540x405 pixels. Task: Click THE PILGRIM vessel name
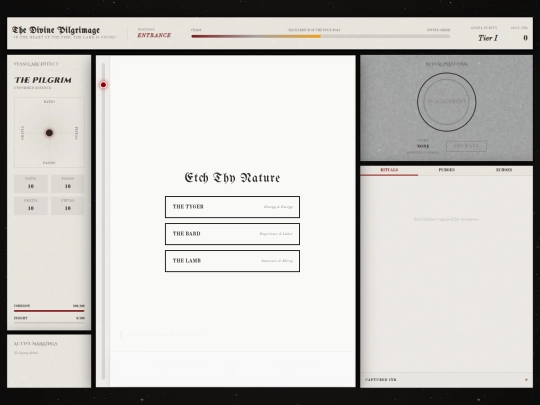[43, 80]
